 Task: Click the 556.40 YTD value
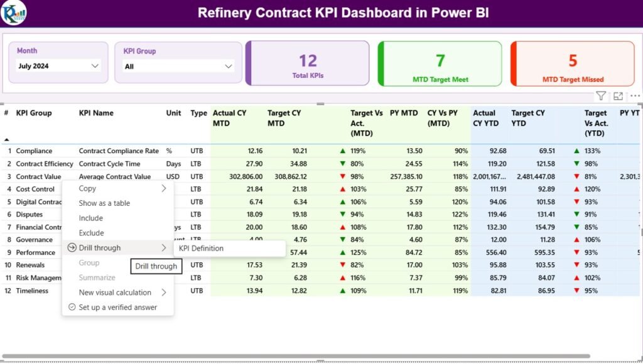(496, 252)
